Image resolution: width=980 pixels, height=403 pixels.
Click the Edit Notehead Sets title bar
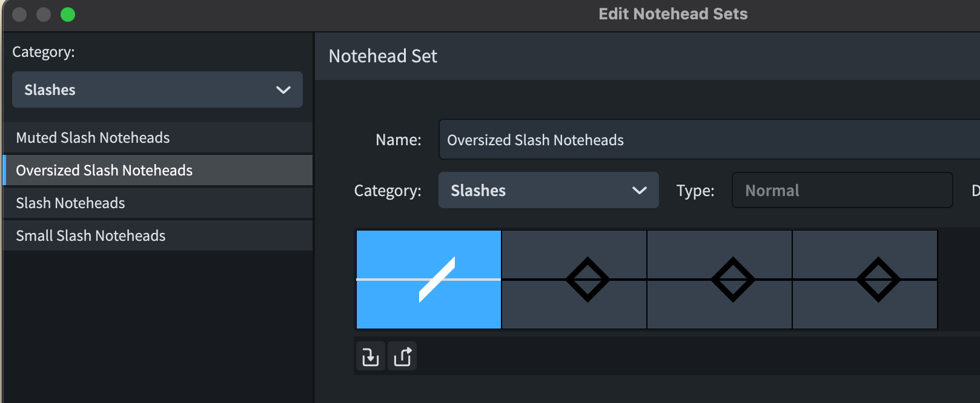673,13
